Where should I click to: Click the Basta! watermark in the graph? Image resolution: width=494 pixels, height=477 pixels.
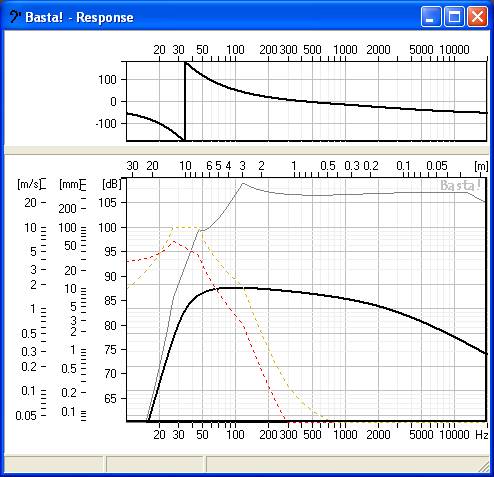point(461,185)
